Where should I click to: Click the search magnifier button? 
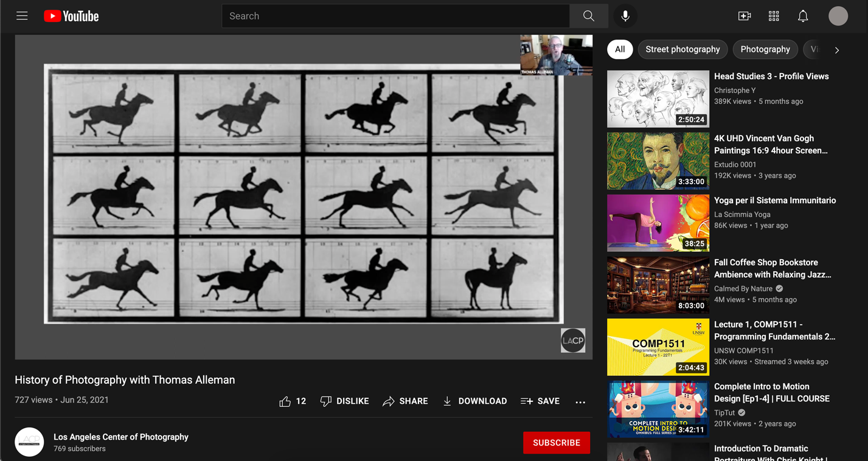588,16
